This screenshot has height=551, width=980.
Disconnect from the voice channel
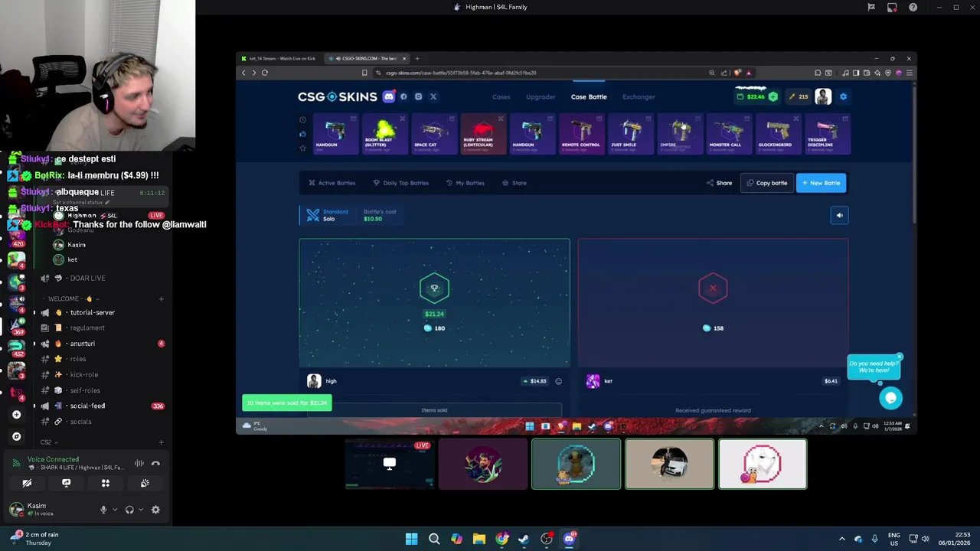155,463
